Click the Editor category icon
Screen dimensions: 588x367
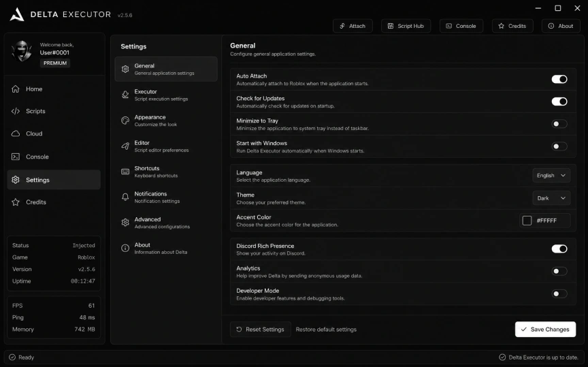coord(125,146)
